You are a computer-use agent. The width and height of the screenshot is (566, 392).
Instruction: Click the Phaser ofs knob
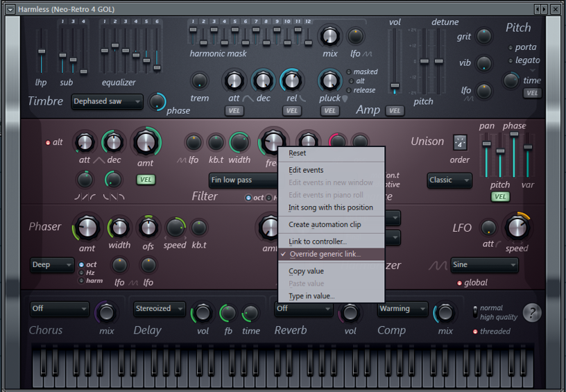pyautogui.click(x=148, y=228)
